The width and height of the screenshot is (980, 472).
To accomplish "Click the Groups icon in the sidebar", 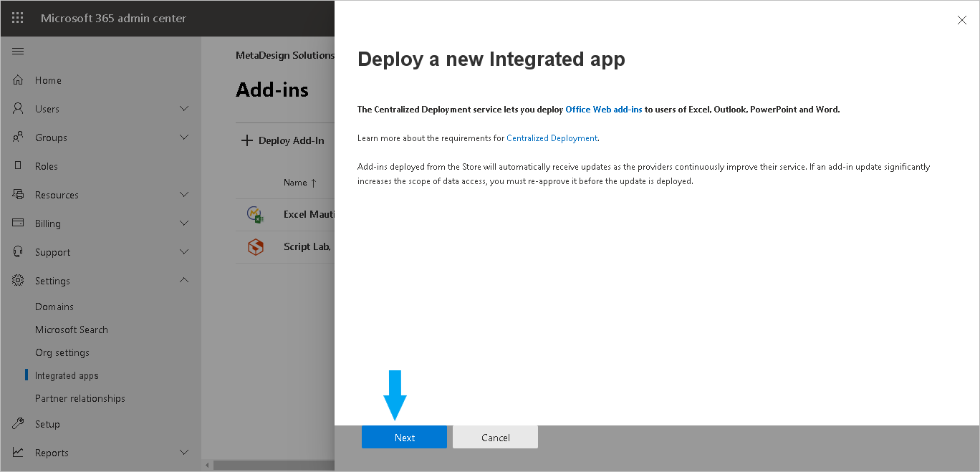I will (18, 137).
